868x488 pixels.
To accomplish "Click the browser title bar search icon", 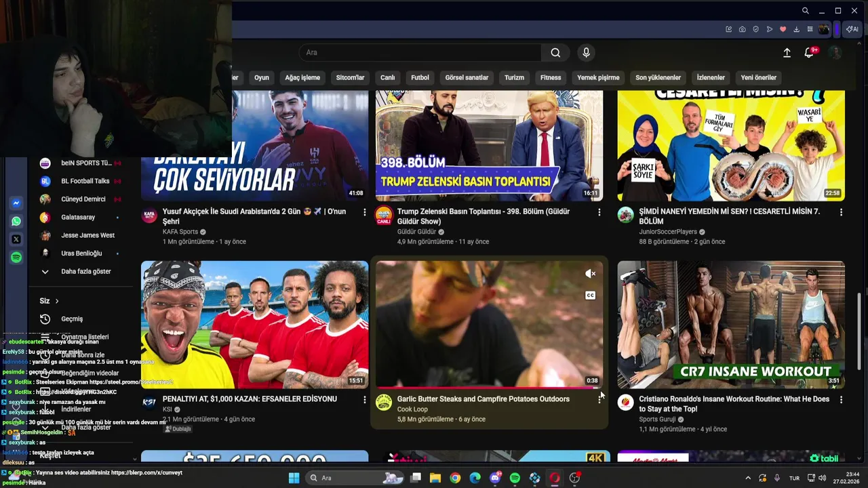I will click(x=805, y=11).
